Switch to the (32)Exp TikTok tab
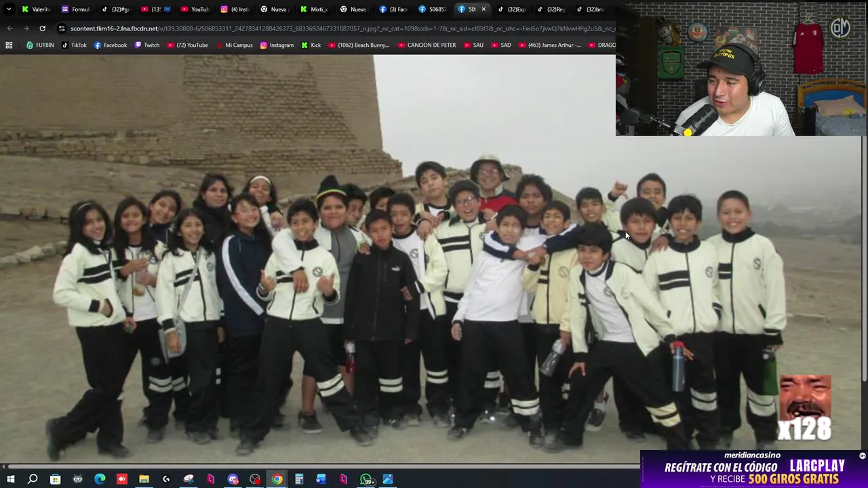 (x=512, y=9)
